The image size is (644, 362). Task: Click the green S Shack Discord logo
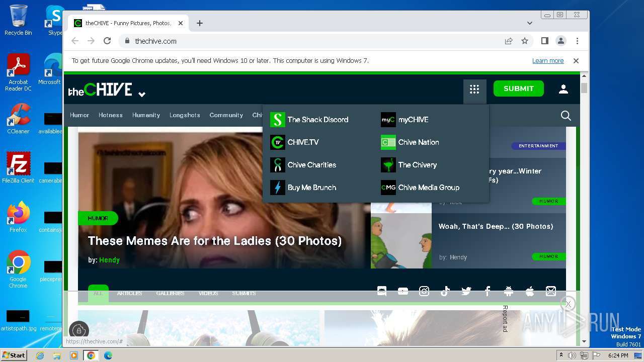click(278, 120)
